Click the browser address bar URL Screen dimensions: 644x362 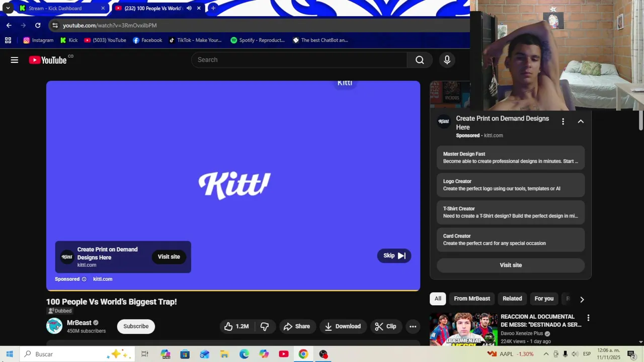pyautogui.click(x=110, y=25)
